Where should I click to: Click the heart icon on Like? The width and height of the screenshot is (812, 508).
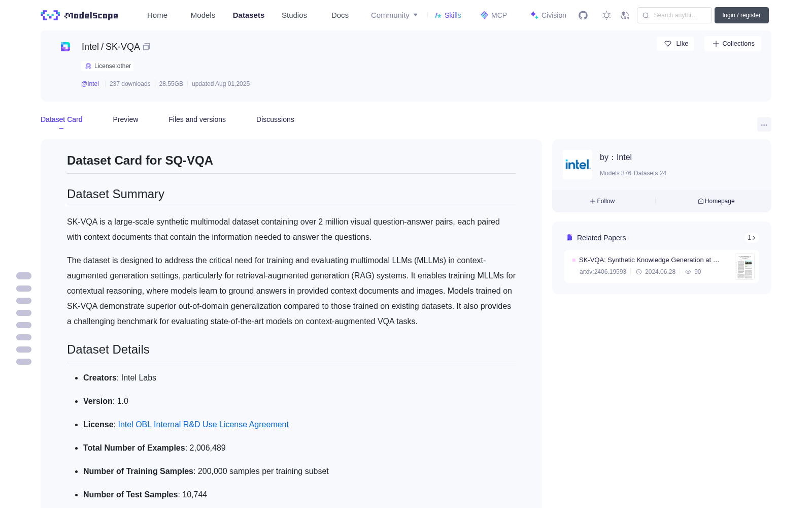tap(668, 44)
